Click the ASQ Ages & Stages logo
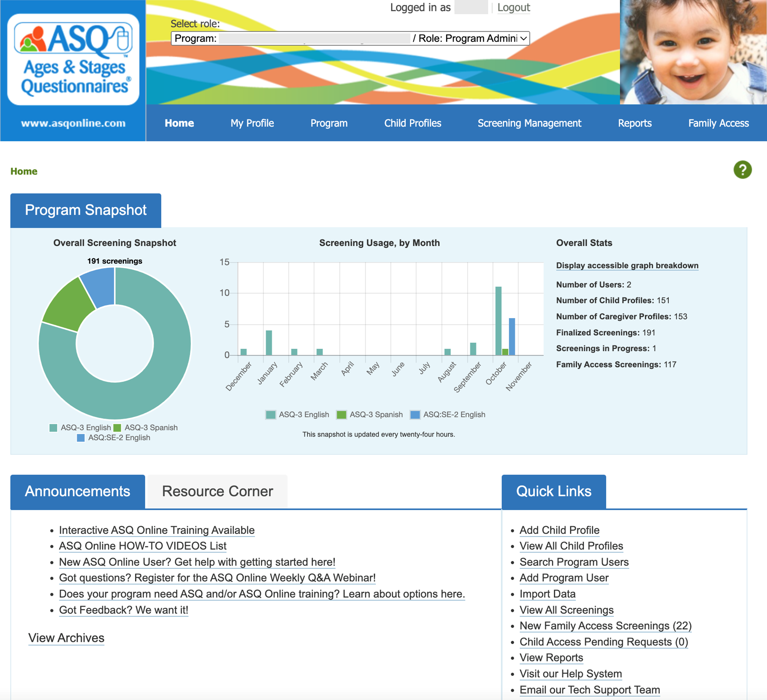The height and width of the screenshot is (700, 767). pos(73,59)
